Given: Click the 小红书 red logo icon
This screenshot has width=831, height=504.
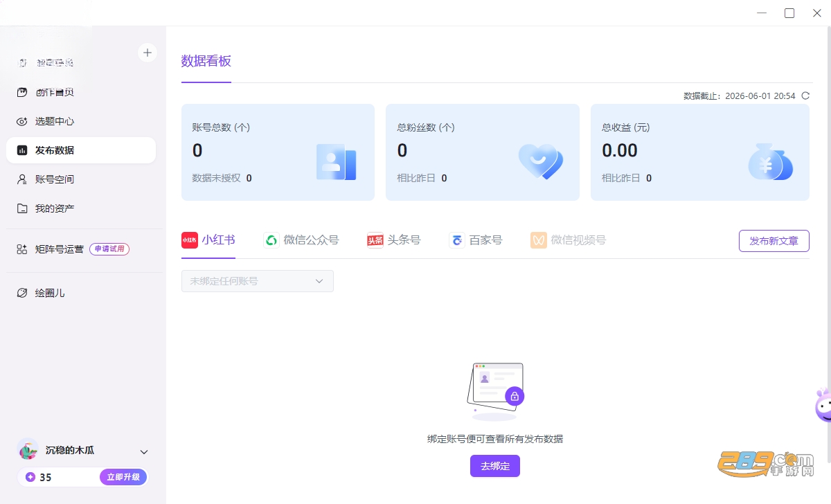Looking at the screenshot, I should click(x=190, y=240).
